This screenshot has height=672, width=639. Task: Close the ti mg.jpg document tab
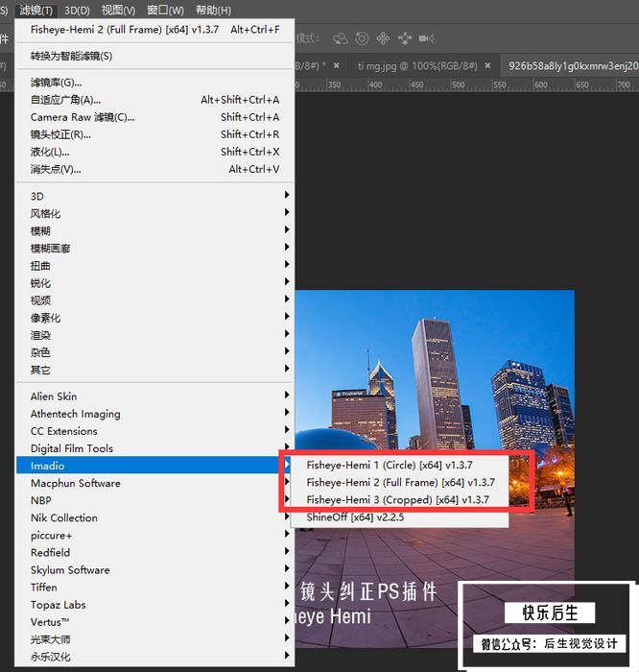pyautogui.click(x=487, y=65)
